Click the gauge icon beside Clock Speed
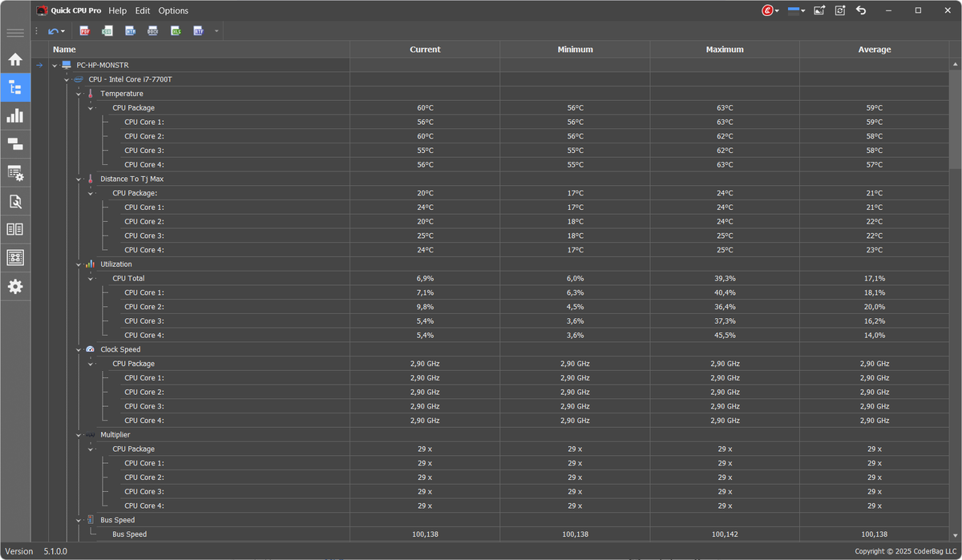962x560 pixels. (91, 349)
